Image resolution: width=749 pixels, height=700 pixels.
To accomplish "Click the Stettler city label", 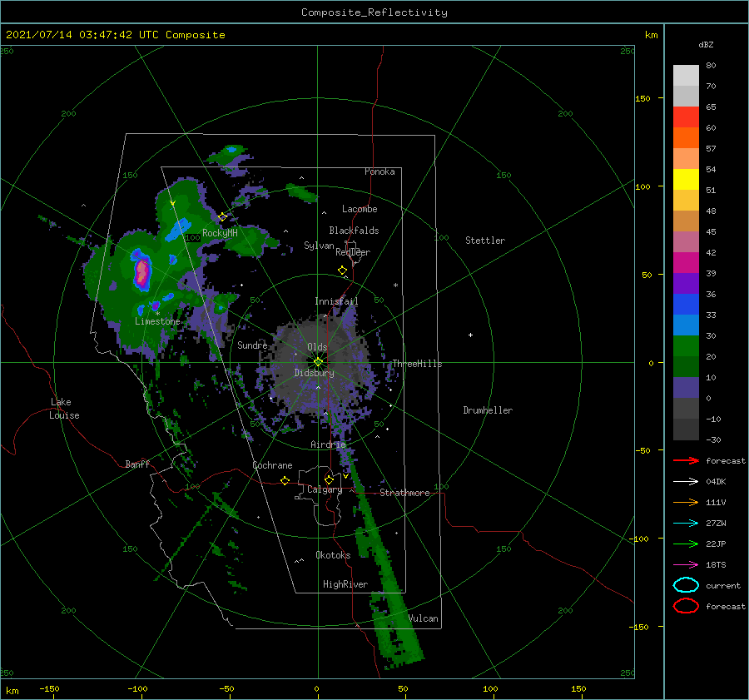I will 485,241.
